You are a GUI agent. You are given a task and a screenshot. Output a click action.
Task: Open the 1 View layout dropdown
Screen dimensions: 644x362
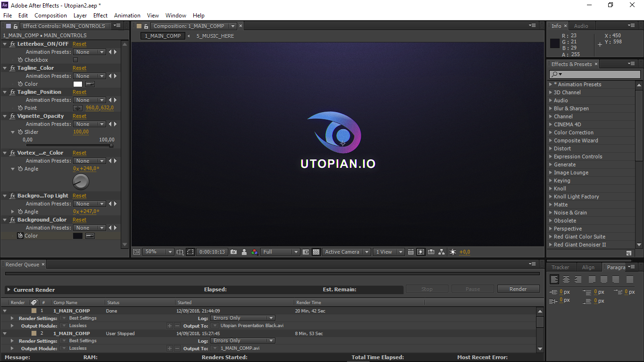tap(389, 252)
